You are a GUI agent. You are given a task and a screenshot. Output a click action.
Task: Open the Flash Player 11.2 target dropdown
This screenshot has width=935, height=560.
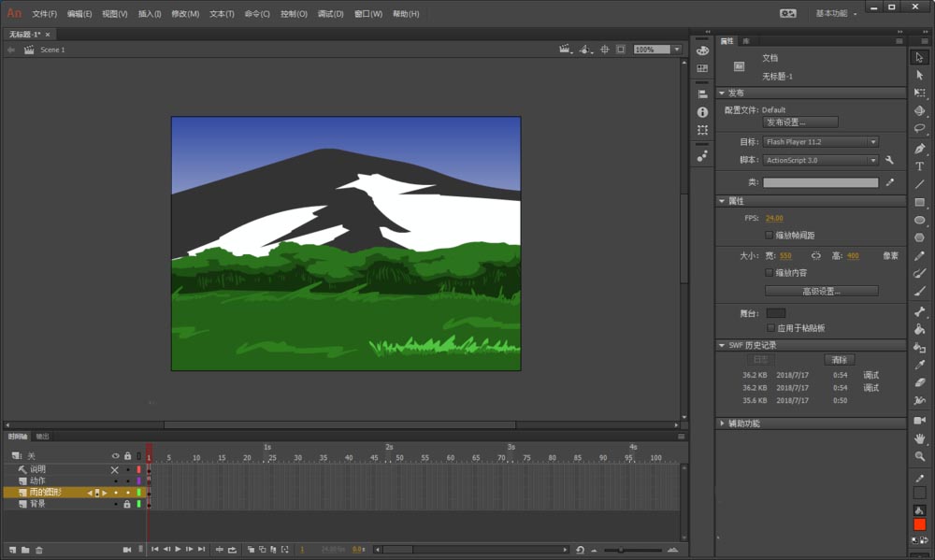tap(820, 142)
